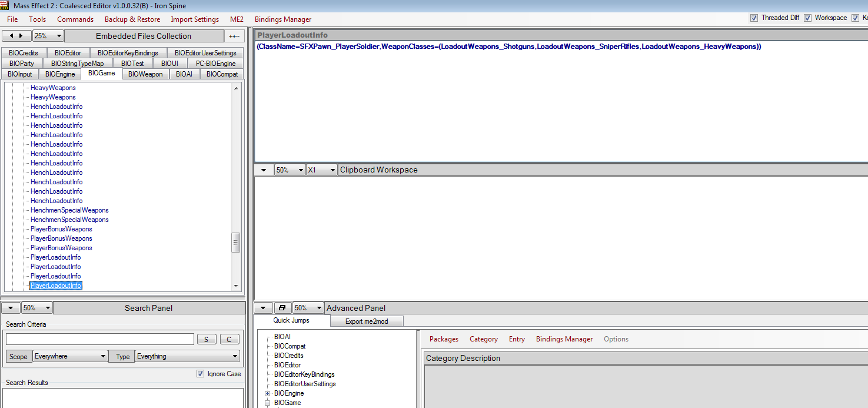Toggle the Threaded Diff checkbox
The width and height of the screenshot is (868, 408).
pos(754,18)
